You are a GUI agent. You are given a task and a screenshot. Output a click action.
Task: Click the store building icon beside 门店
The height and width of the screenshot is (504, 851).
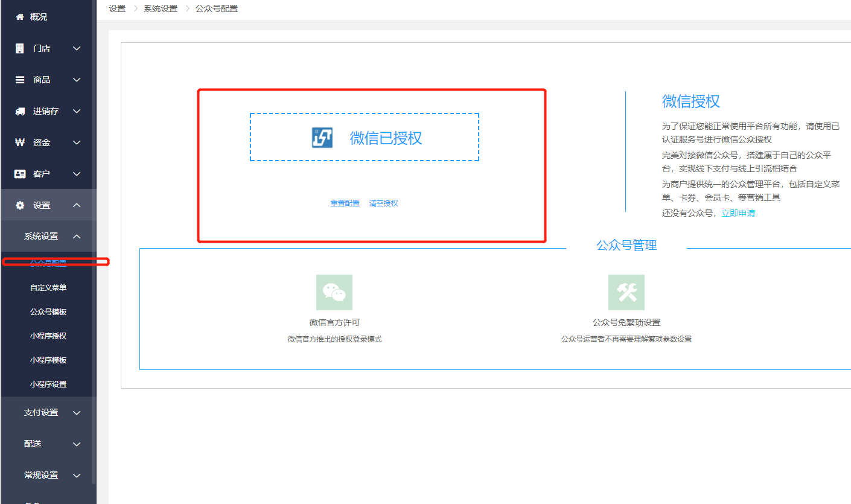20,48
